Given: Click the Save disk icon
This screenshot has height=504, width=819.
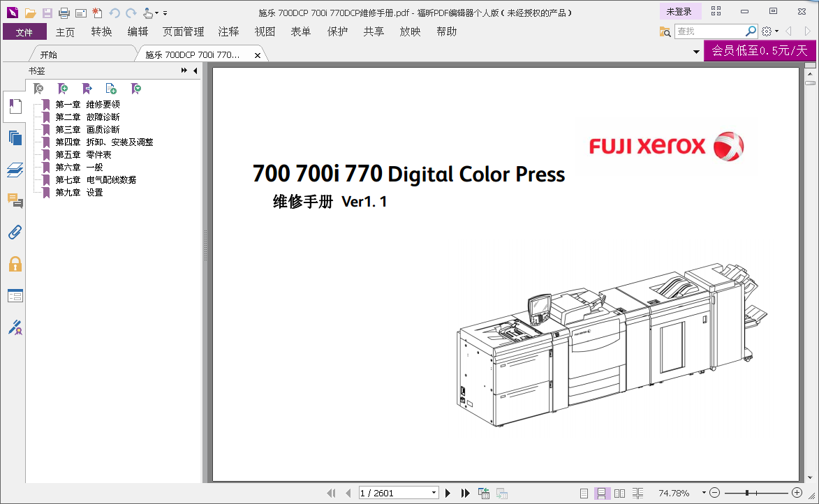Looking at the screenshot, I should click(x=47, y=13).
